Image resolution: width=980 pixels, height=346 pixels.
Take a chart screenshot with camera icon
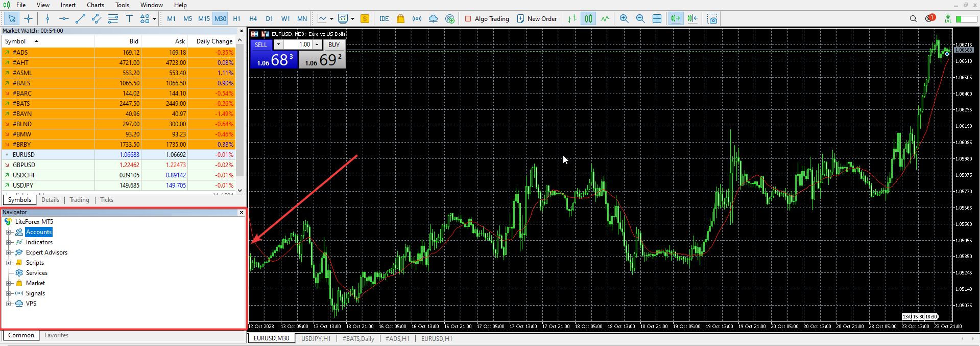[x=712, y=19]
